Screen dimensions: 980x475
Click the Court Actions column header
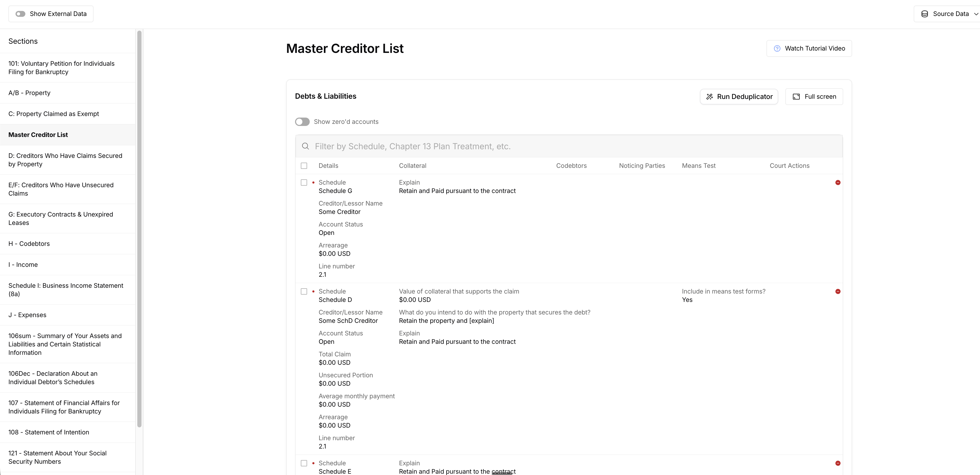pyautogui.click(x=790, y=166)
